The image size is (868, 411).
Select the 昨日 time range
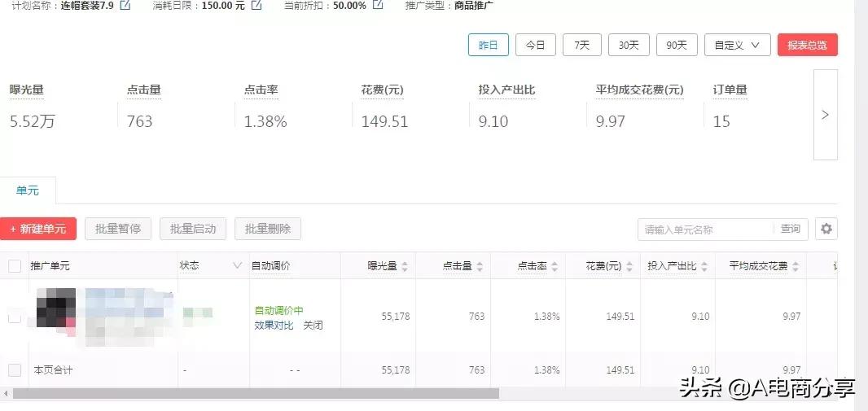(489, 46)
